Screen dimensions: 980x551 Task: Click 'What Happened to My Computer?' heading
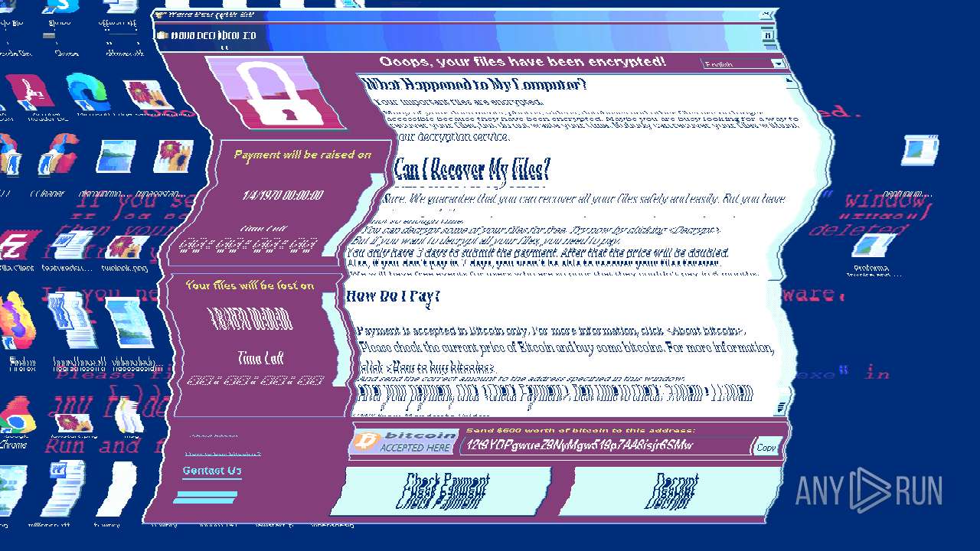(x=475, y=84)
